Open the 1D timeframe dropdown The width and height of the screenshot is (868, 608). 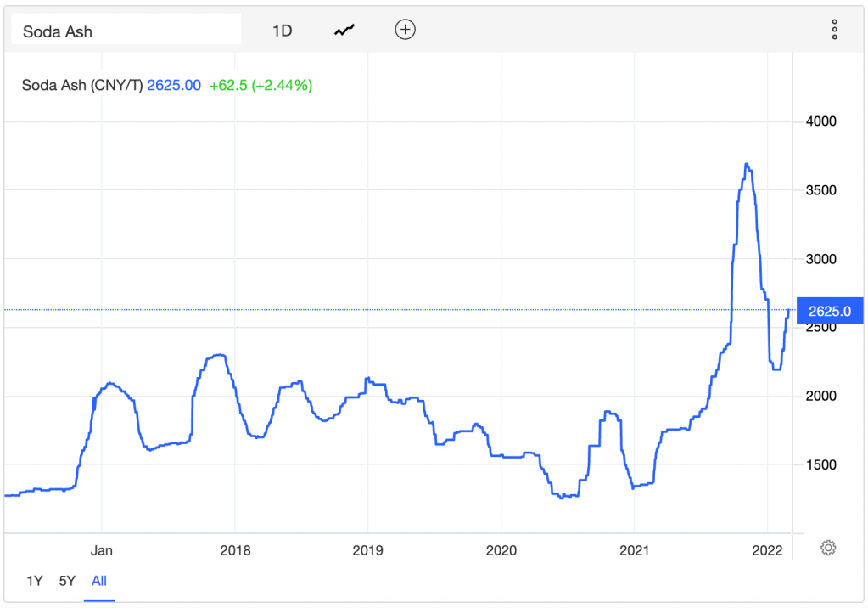[282, 29]
